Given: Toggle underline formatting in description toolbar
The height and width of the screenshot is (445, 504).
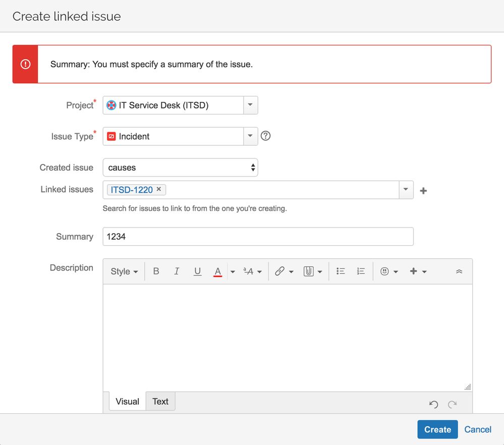Looking at the screenshot, I should coord(197,271).
